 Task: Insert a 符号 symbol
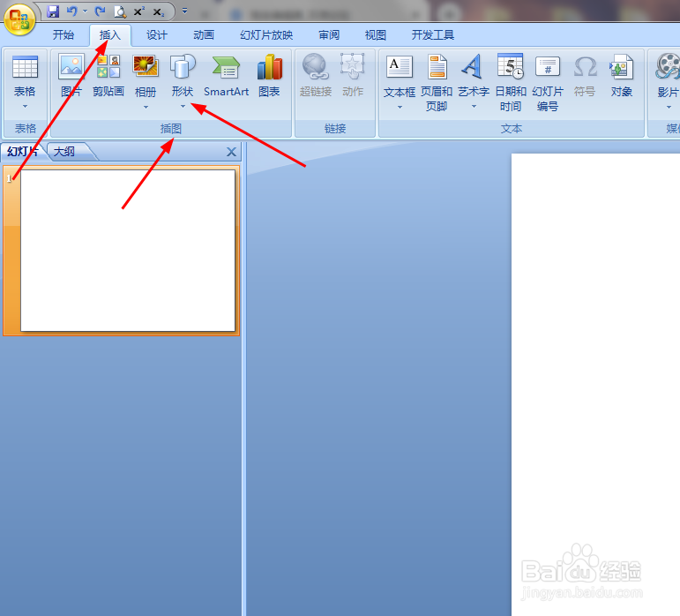click(585, 76)
